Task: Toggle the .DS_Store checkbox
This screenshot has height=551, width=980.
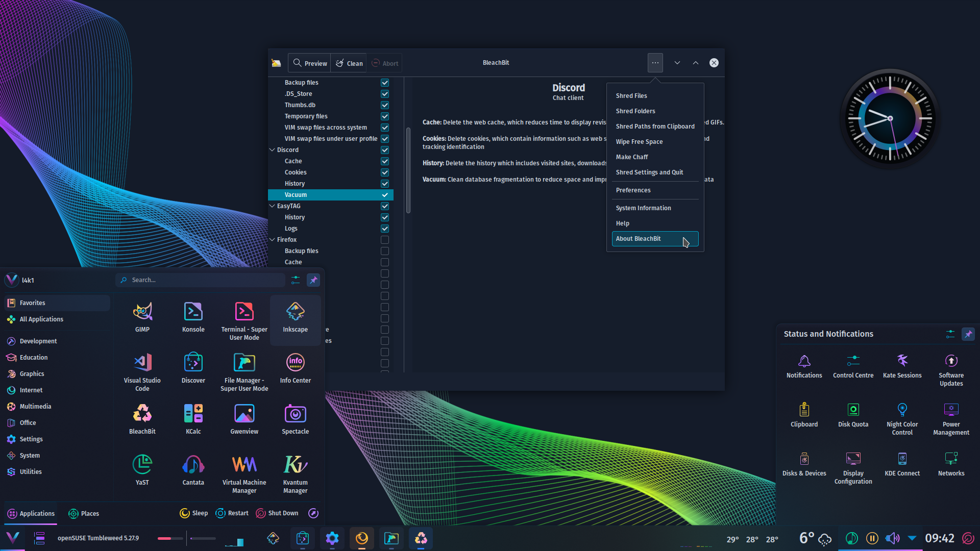Action: pyautogui.click(x=385, y=94)
